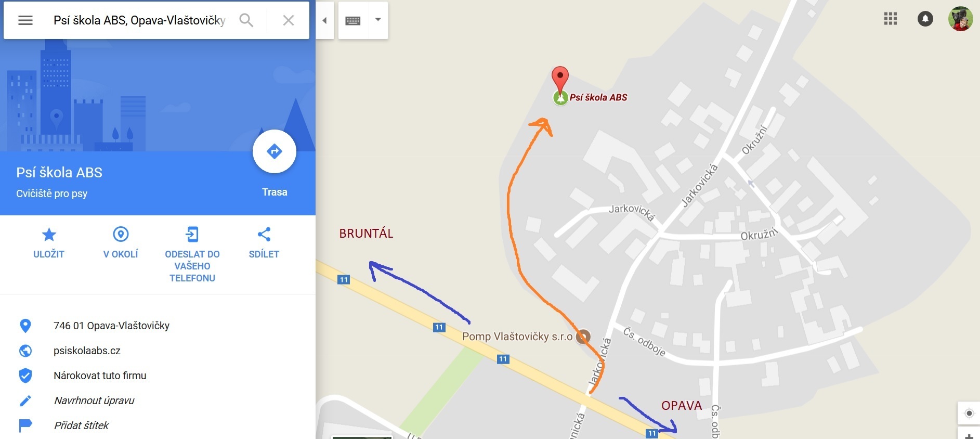Share place with the SDÍLET icon
This screenshot has width=980, height=439.
[x=264, y=243]
